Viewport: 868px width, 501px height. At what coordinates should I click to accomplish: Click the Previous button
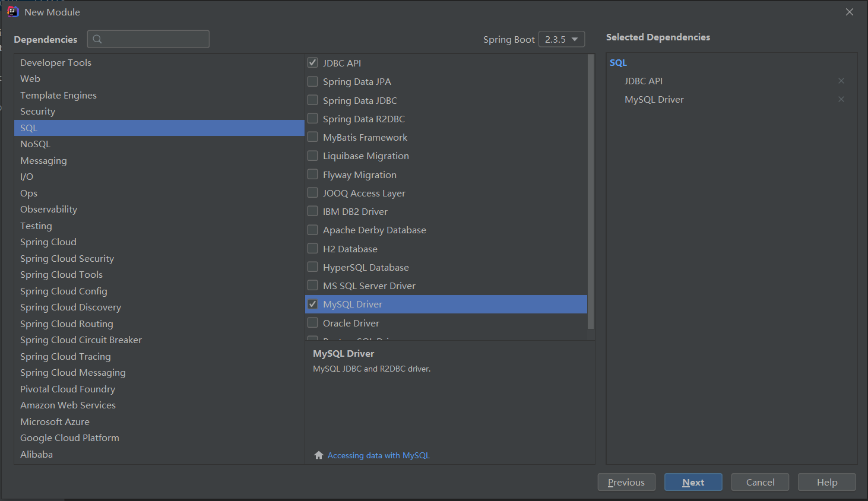coord(626,482)
